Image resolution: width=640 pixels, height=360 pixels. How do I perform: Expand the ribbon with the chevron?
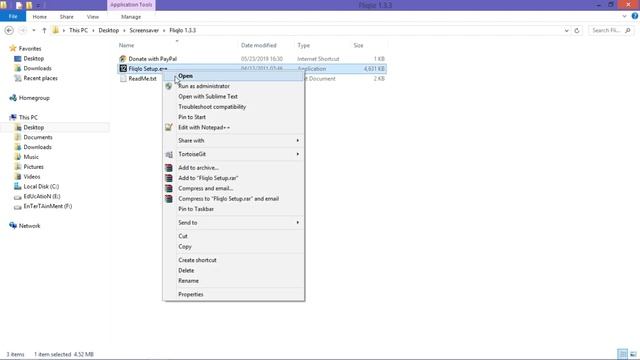[624, 16]
